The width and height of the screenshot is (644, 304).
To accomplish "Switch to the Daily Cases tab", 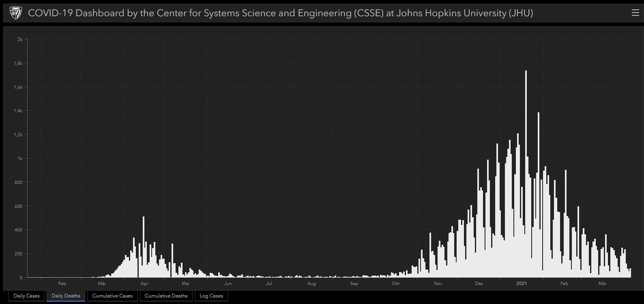I will coord(26,296).
